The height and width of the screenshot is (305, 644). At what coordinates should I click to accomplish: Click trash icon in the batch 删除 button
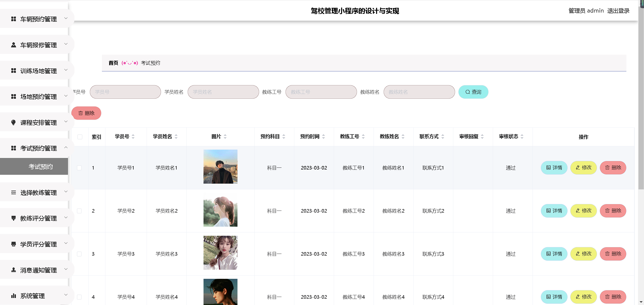80,113
